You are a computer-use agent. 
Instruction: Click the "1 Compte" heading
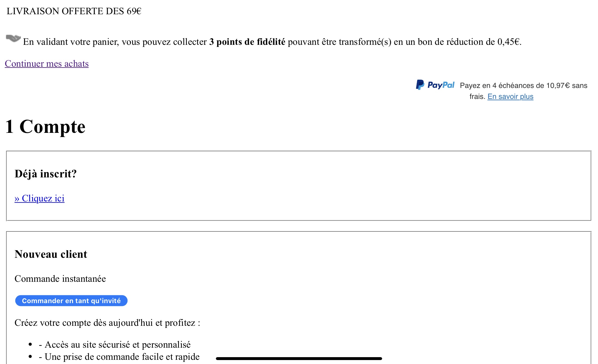(45, 127)
